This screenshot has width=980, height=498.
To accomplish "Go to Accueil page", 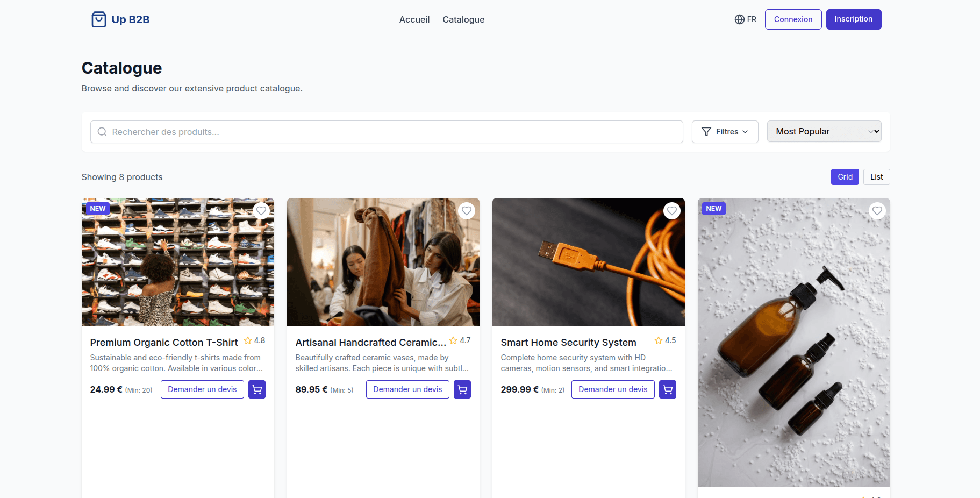I will (x=414, y=19).
